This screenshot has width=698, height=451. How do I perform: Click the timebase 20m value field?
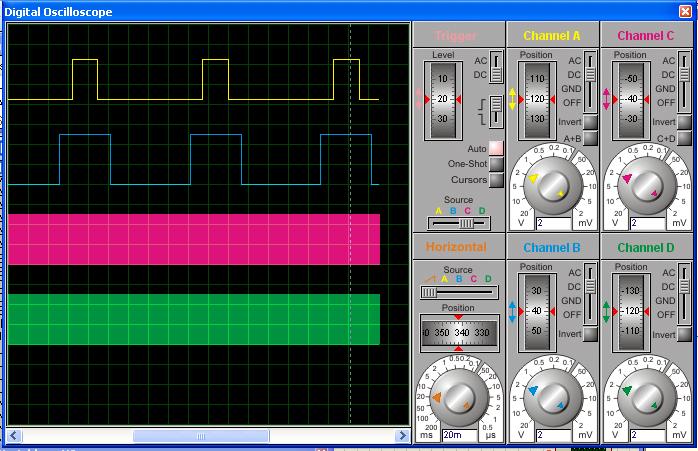pos(459,435)
